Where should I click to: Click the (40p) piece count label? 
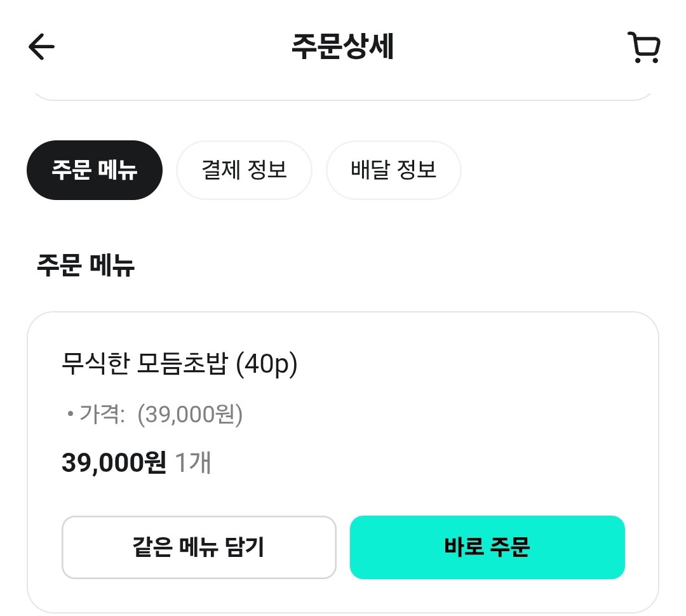click(266, 364)
